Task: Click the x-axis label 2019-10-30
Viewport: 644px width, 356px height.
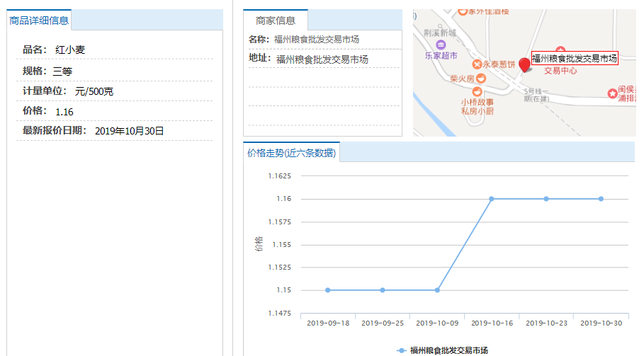Action: 601,323
